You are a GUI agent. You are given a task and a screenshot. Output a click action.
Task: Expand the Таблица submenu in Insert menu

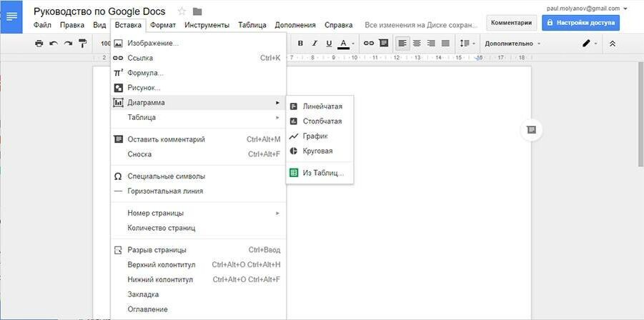[x=199, y=117]
